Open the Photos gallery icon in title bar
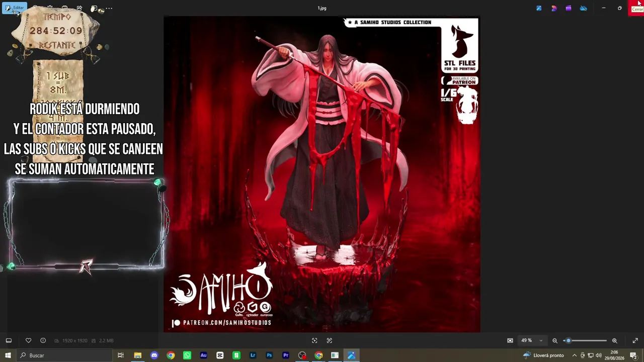644x362 pixels. coord(539,8)
